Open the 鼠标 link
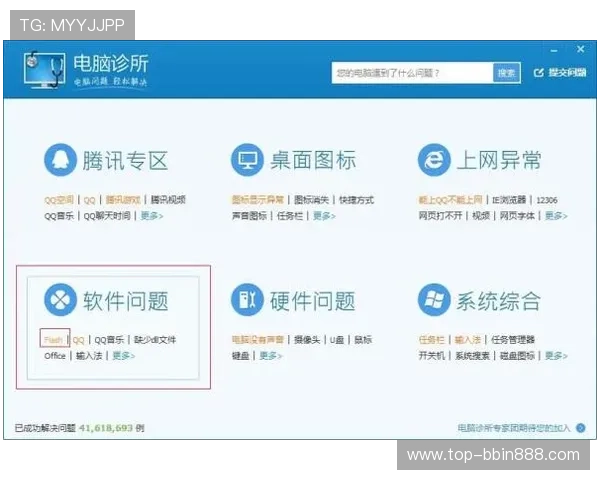600x480 pixels. (x=363, y=340)
